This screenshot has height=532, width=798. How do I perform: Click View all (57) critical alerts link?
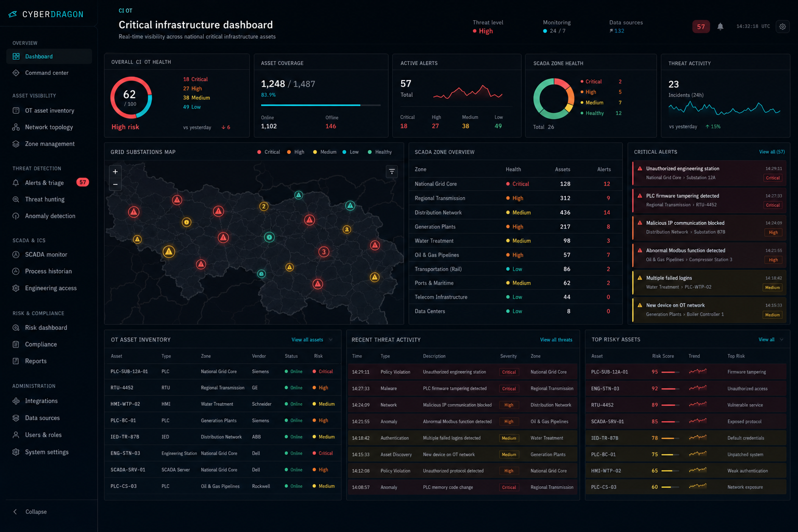(x=772, y=152)
